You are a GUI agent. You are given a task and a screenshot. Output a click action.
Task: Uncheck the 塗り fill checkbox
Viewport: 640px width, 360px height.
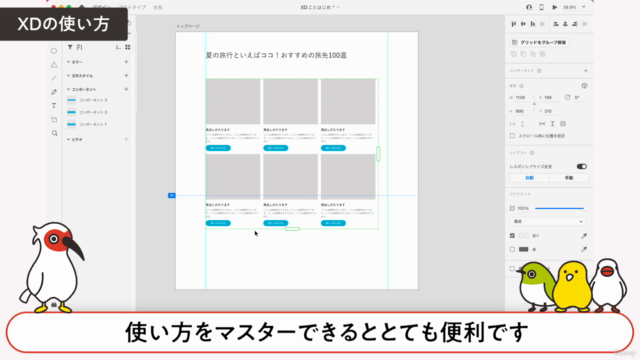[512, 236]
